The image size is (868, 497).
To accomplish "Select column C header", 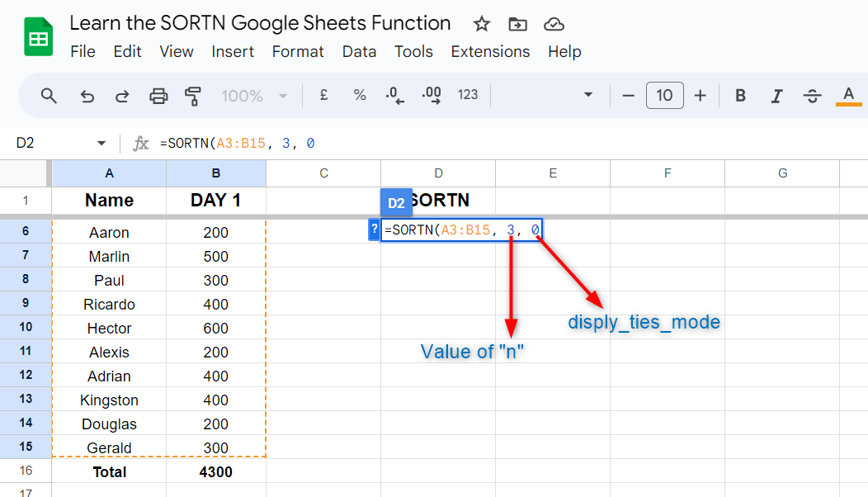I will point(323,173).
